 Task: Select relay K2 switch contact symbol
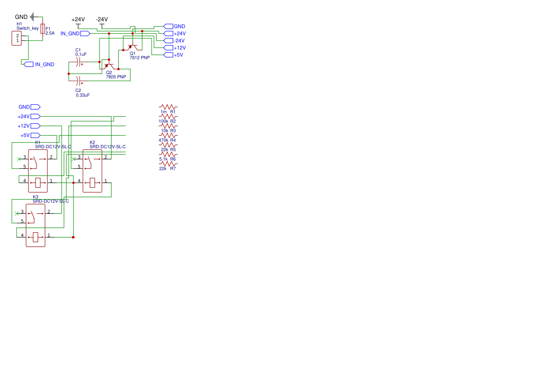92,162
